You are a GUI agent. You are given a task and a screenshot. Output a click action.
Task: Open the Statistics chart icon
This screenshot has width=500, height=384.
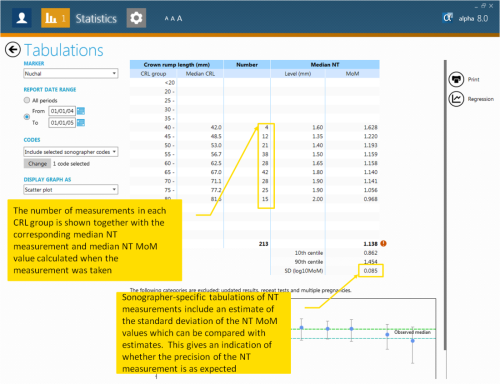click(55, 18)
